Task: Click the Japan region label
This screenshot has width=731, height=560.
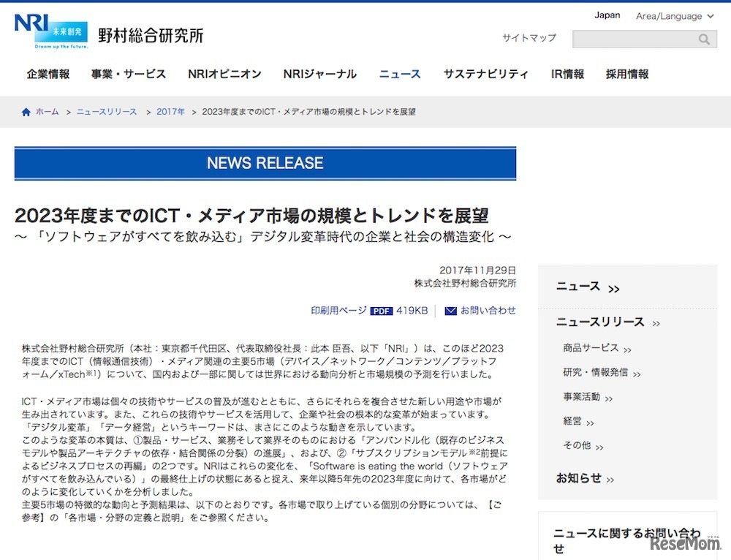Action: tap(607, 15)
